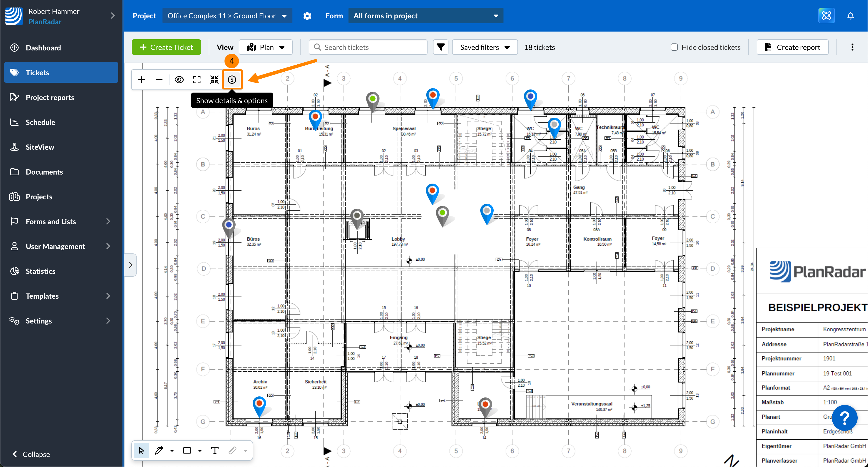The height and width of the screenshot is (467, 868).
Task: Enable Hide closed tickets checkbox
Action: pyautogui.click(x=674, y=47)
